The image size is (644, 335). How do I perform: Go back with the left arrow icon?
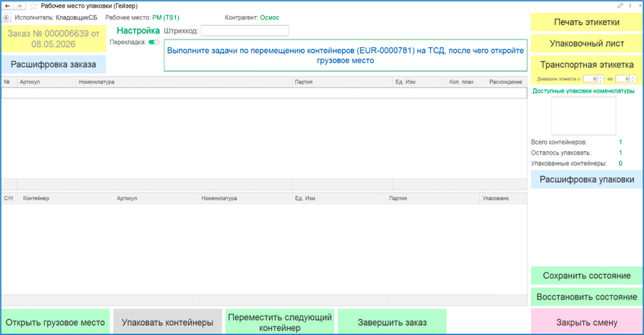(x=7, y=6)
